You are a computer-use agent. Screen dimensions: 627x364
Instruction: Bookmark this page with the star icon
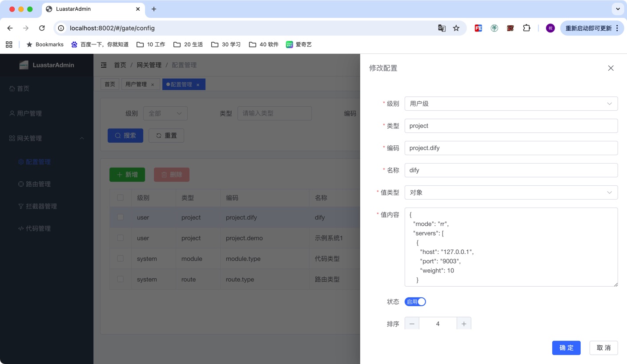tap(456, 28)
